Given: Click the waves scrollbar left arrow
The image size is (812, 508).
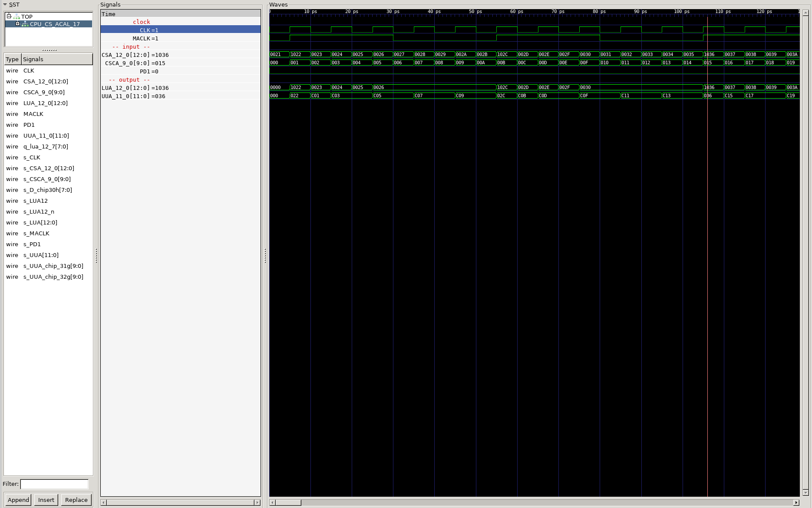Looking at the screenshot, I should click(x=272, y=502).
